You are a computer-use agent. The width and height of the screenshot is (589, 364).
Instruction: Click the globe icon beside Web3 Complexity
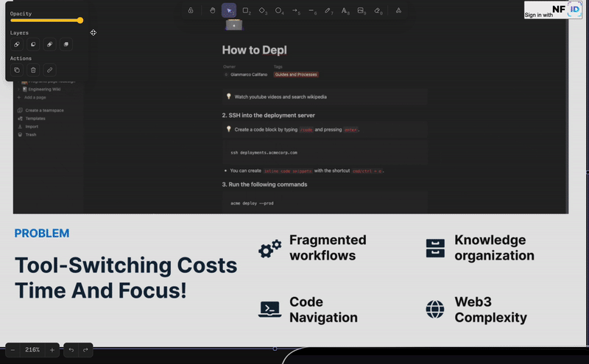(435, 310)
